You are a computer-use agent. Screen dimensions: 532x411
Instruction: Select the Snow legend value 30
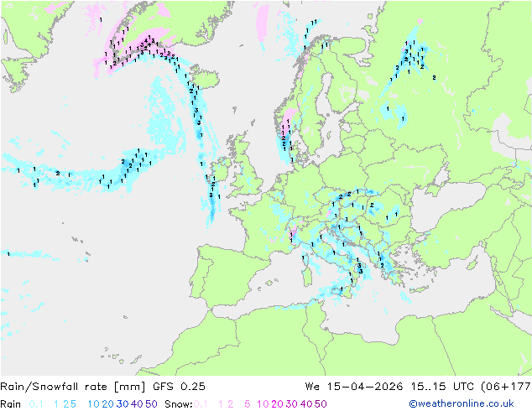(291, 404)
